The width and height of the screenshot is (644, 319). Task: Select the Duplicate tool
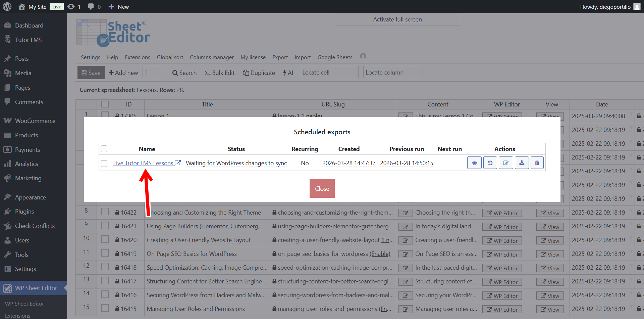click(259, 73)
